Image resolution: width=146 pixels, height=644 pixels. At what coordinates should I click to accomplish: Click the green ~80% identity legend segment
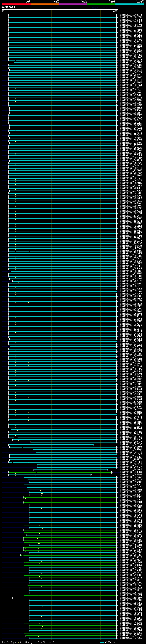point(101,4)
